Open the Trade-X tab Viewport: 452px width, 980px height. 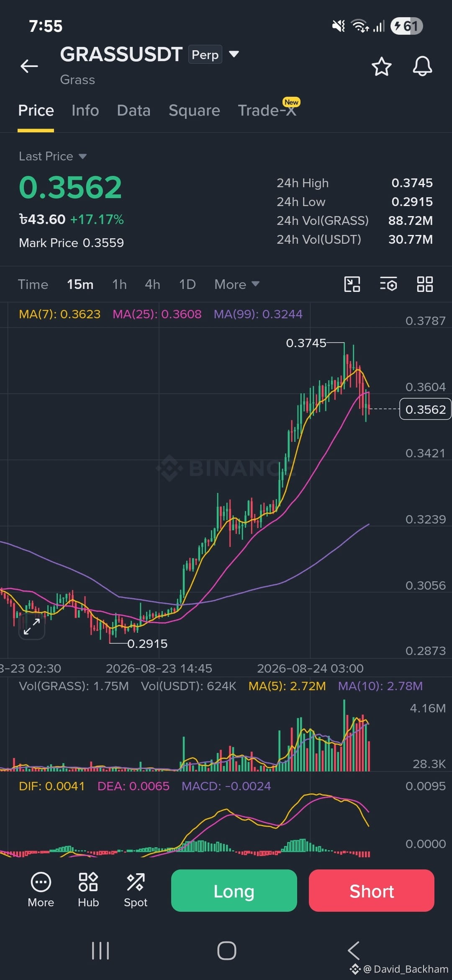click(x=267, y=111)
